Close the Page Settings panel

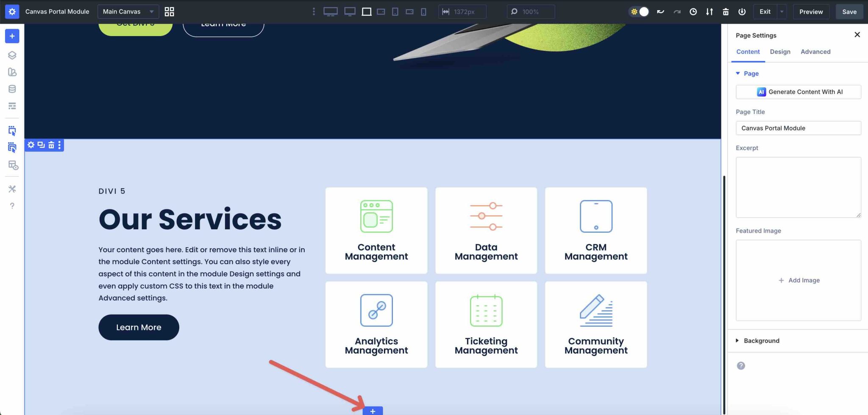pyautogui.click(x=857, y=35)
